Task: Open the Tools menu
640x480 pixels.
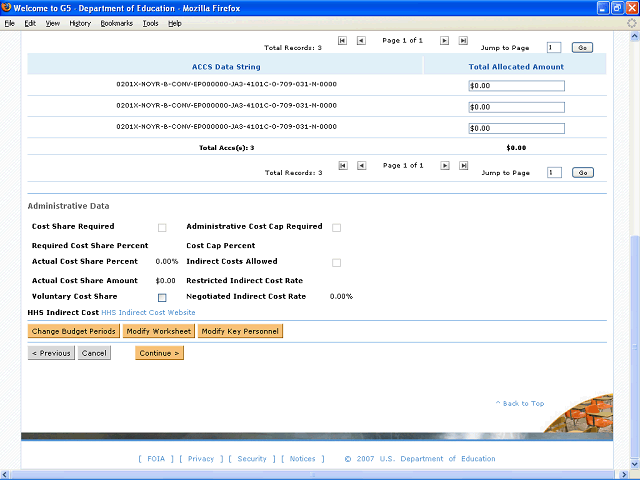Action: (150, 23)
